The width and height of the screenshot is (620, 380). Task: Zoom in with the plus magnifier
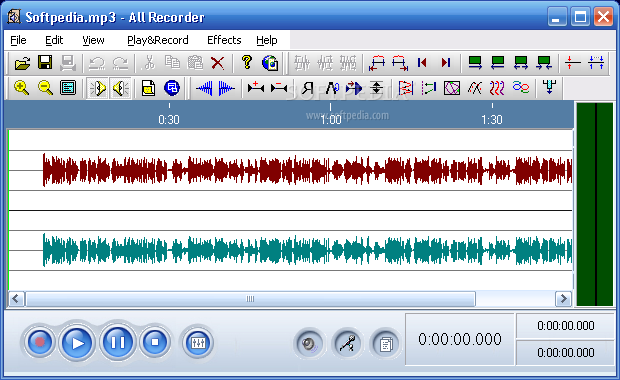point(21,88)
